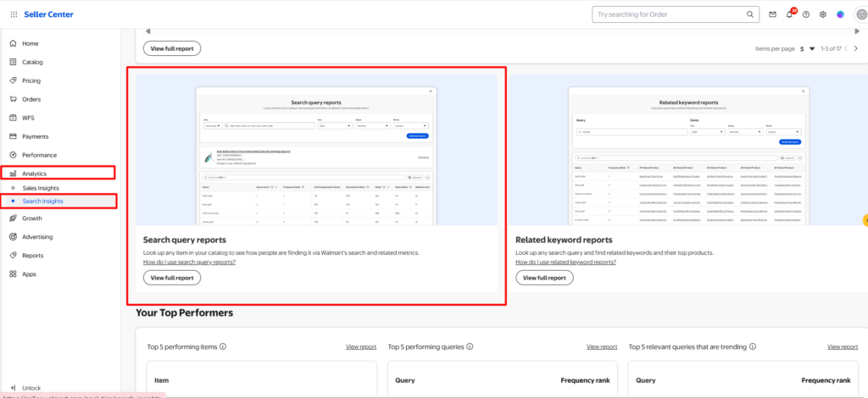Click info icon beside Top 5 performing items
The image size is (868, 398).
click(223, 346)
